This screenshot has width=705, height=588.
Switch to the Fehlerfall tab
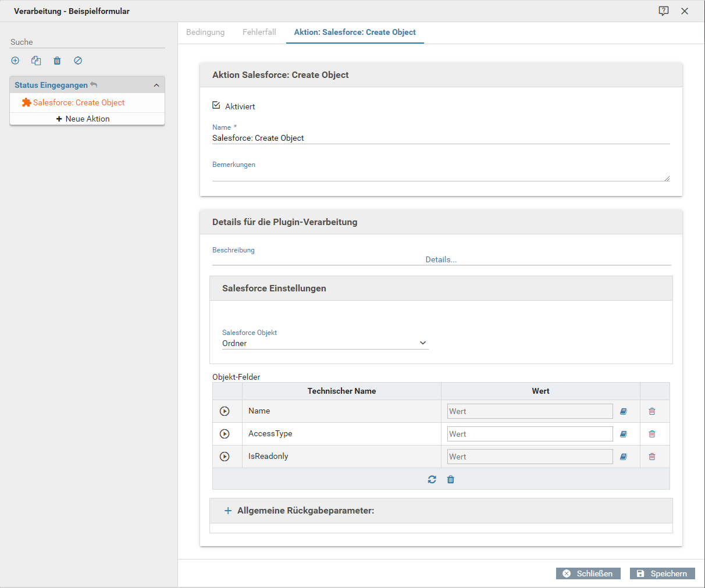pos(259,32)
